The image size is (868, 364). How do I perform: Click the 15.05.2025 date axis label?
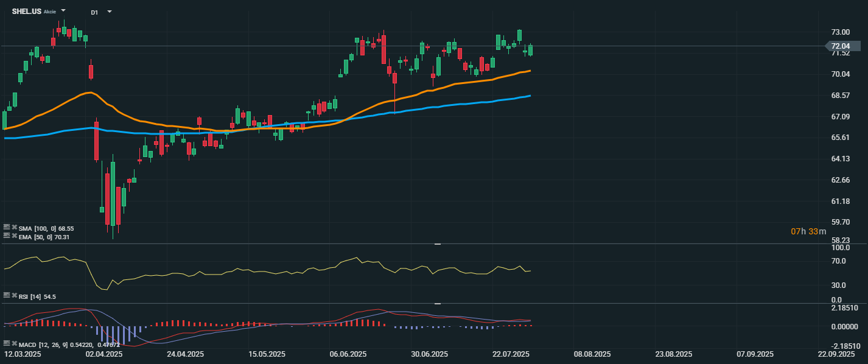click(x=267, y=354)
